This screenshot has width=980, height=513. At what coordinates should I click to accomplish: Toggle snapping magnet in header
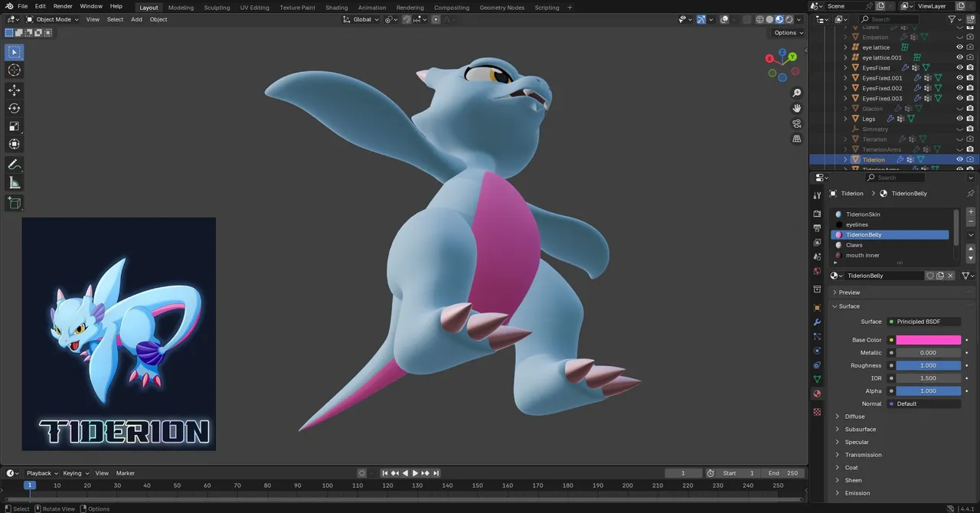(407, 19)
